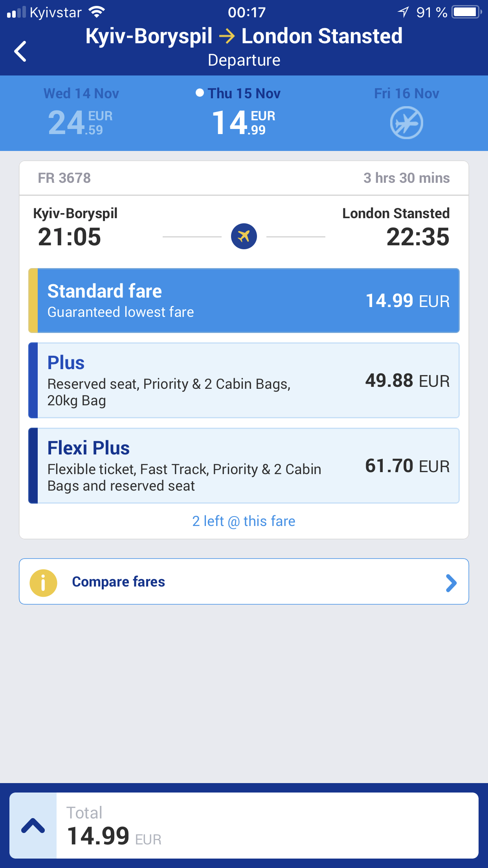Tap the '2 left @ this fare' notice
Screen dimensions: 488x868
pyautogui.click(x=244, y=521)
